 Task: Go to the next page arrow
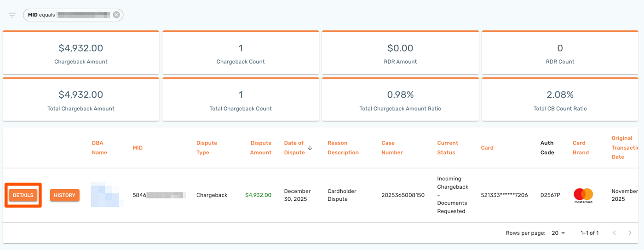(x=630, y=233)
